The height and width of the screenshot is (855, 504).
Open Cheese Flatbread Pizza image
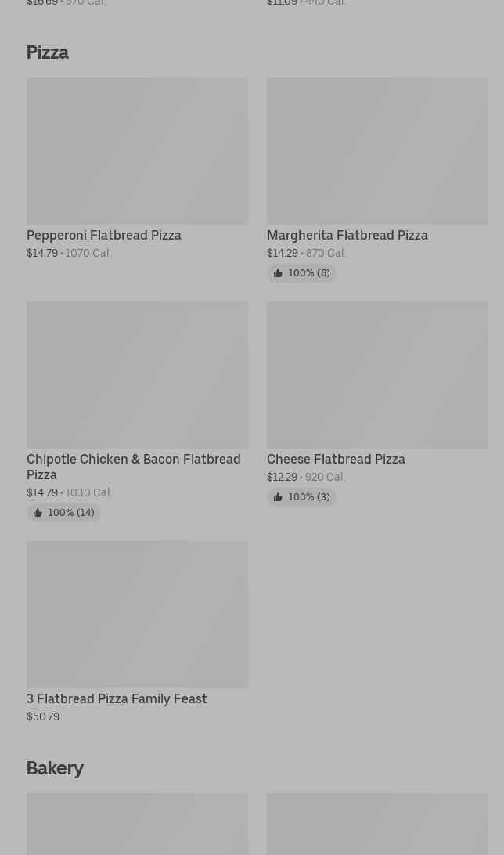pyautogui.click(x=377, y=374)
